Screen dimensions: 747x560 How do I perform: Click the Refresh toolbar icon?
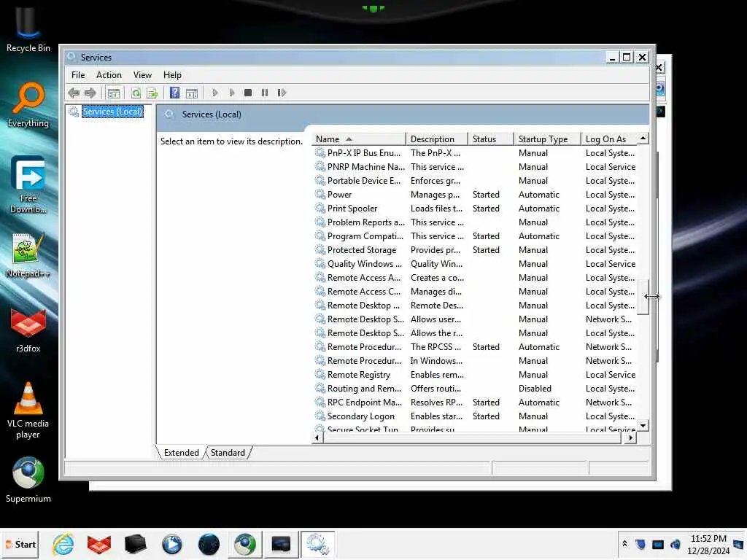click(x=136, y=93)
